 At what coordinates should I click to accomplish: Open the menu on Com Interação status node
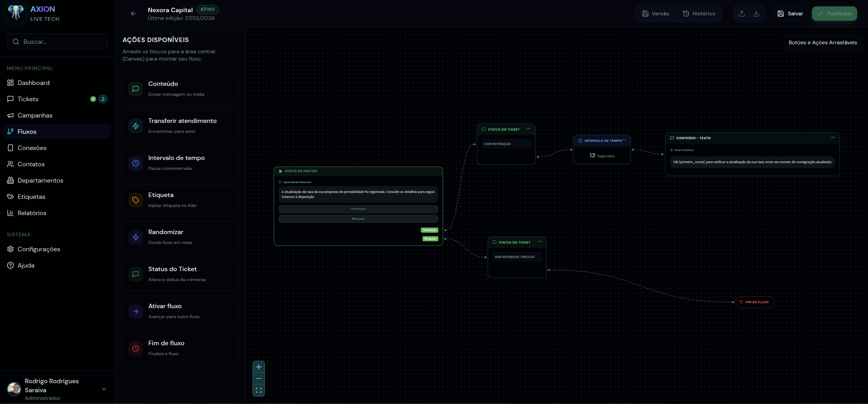[x=528, y=129]
